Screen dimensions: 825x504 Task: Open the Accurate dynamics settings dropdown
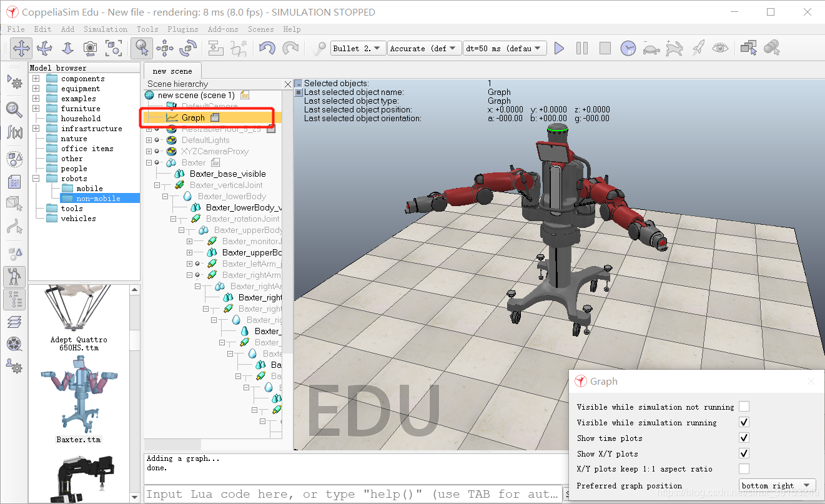[424, 48]
